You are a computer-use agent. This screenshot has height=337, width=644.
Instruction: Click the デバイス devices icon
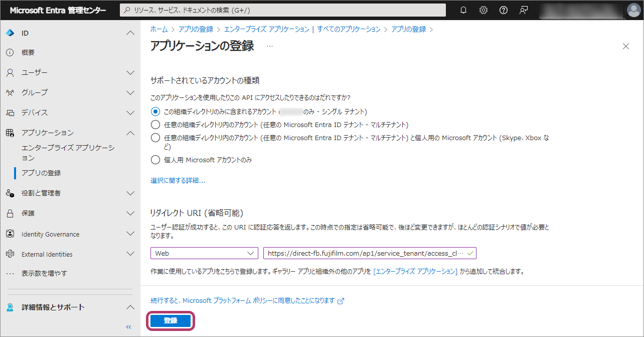pyautogui.click(x=10, y=113)
